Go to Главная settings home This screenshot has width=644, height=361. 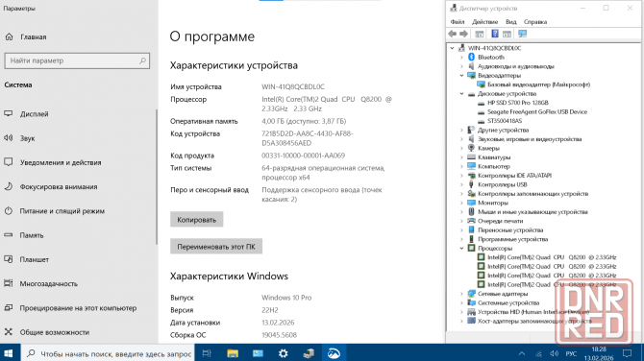pos(33,36)
